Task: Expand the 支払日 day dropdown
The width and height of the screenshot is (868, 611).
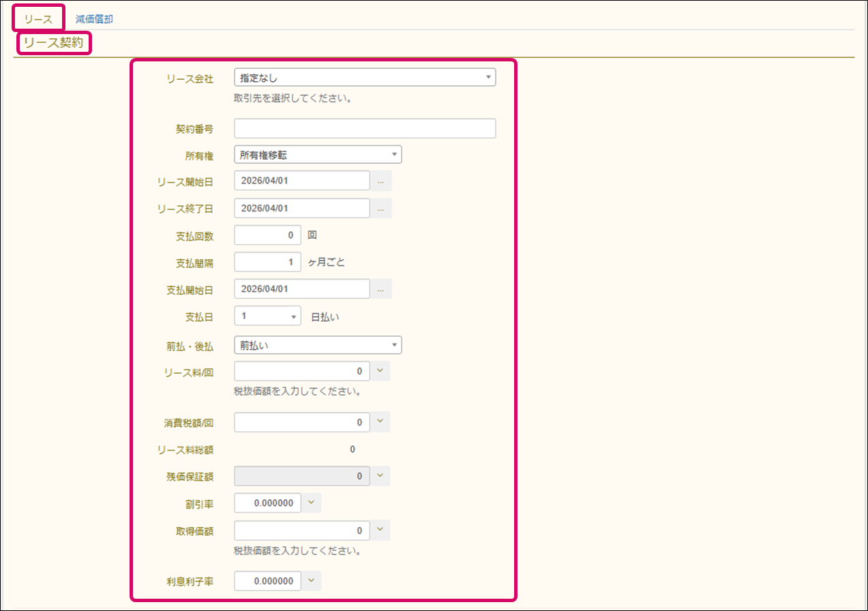Action: click(267, 316)
